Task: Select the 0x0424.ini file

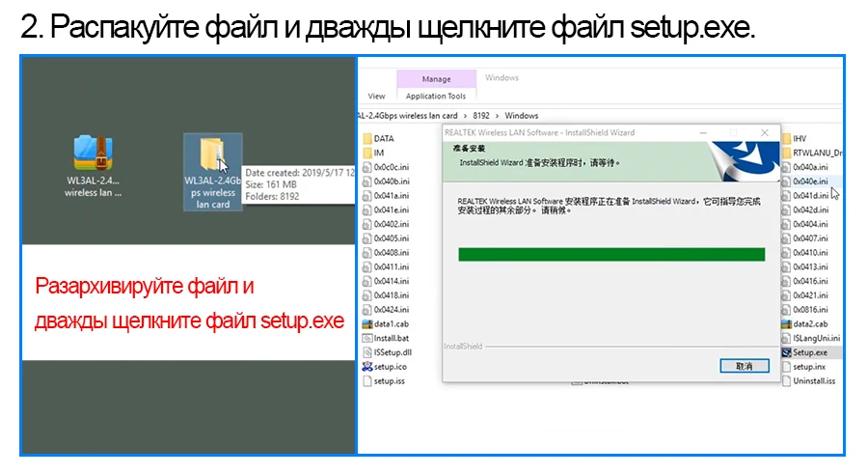Action: coord(386,310)
